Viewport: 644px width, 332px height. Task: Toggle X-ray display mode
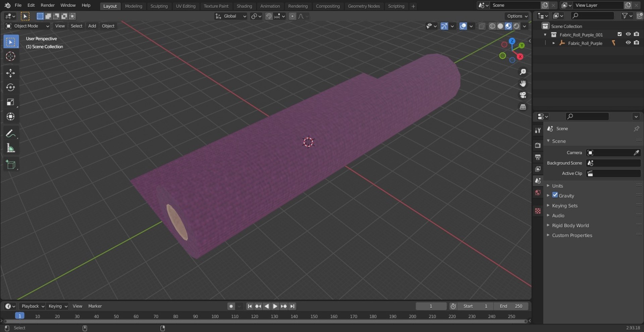tap(482, 26)
